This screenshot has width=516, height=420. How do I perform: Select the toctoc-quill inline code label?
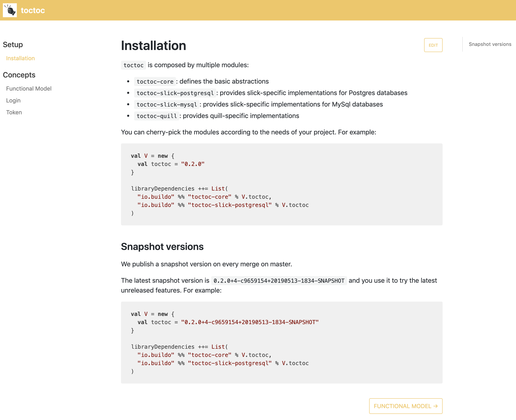point(156,116)
